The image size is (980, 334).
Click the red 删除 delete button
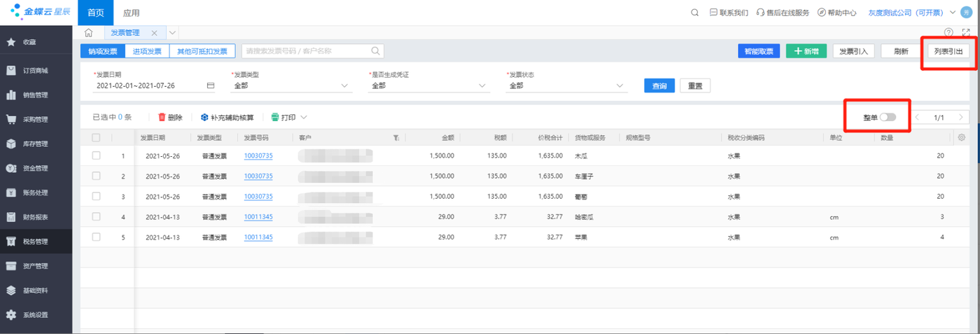click(x=170, y=118)
